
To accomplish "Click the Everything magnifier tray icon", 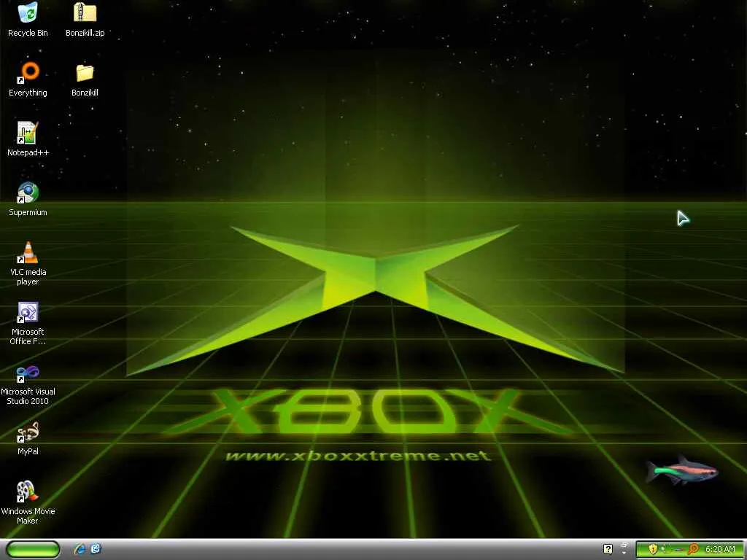I will point(692,550).
